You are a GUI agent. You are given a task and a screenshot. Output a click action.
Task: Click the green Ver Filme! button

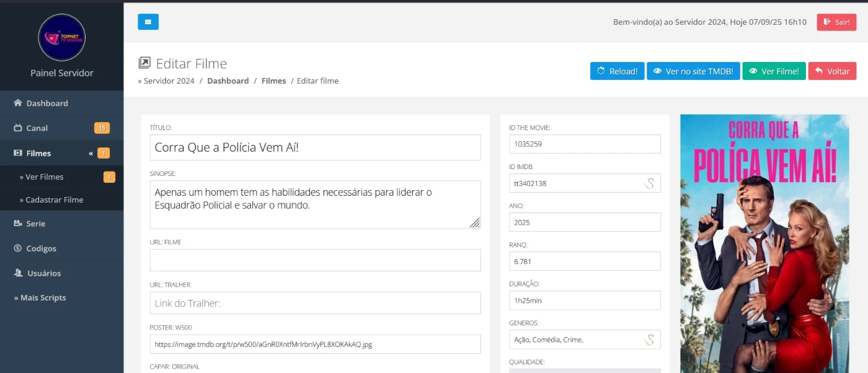(x=774, y=71)
